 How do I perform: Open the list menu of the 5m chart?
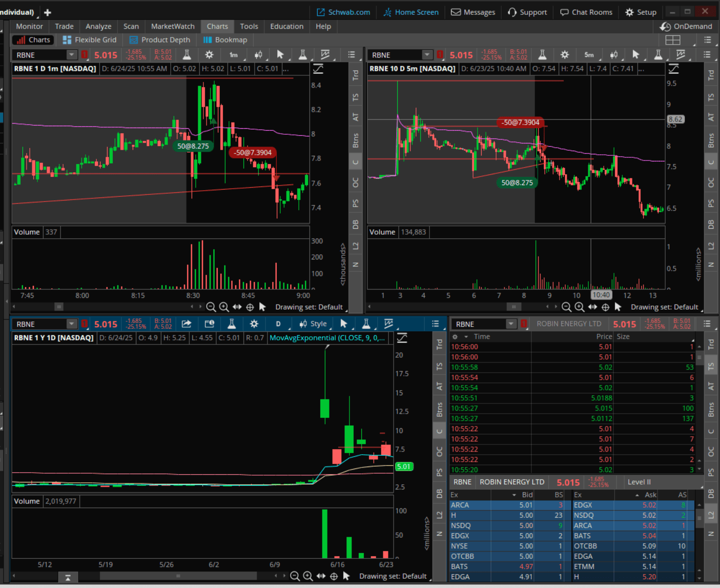[x=707, y=55]
